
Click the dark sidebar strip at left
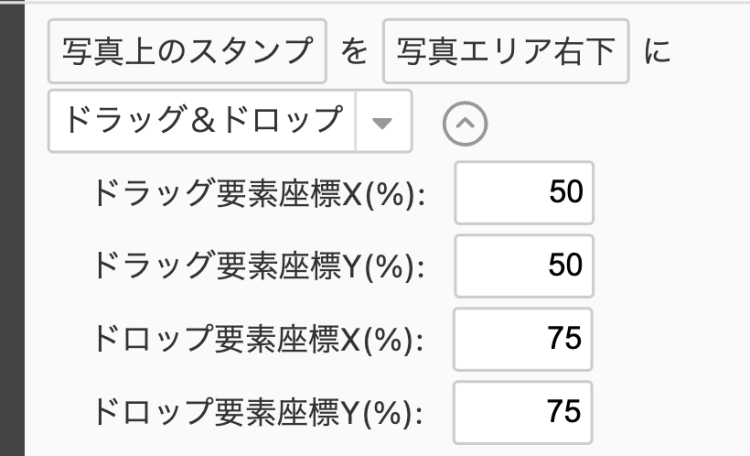(11, 228)
